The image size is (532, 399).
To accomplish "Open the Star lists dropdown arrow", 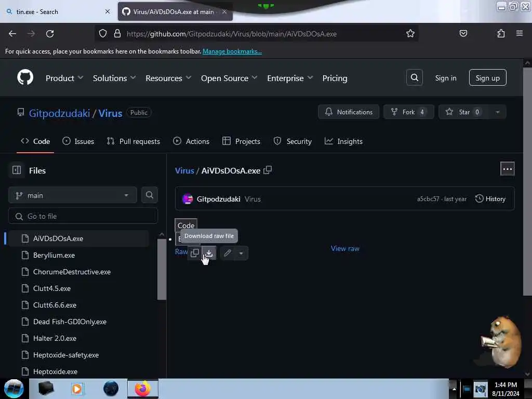I will tap(497, 112).
